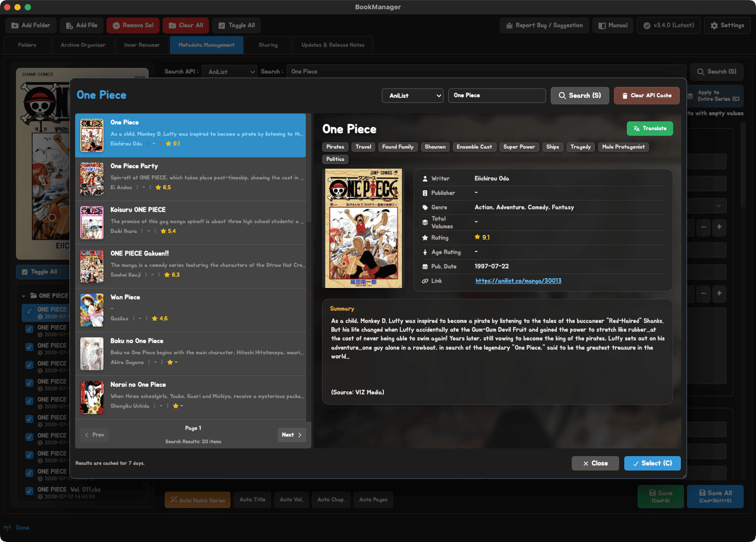Open the background Search API dropdown

click(230, 72)
